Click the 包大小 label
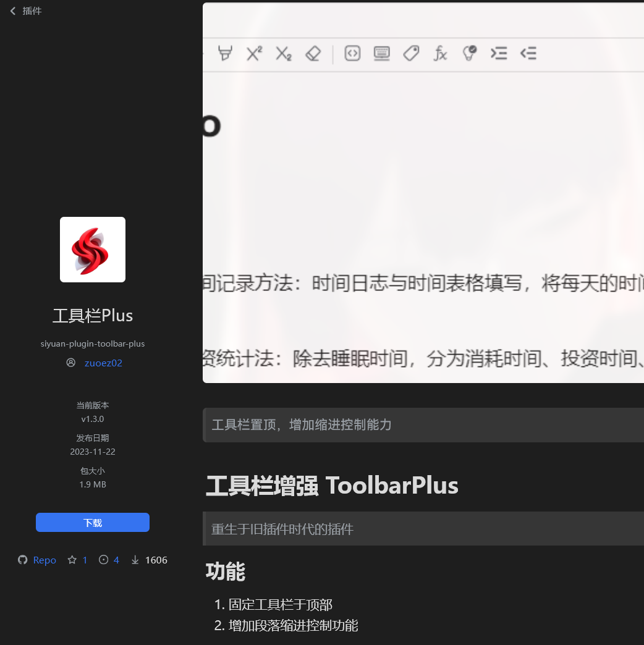Image resolution: width=644 pixels, height=645 pixels. 93,471
